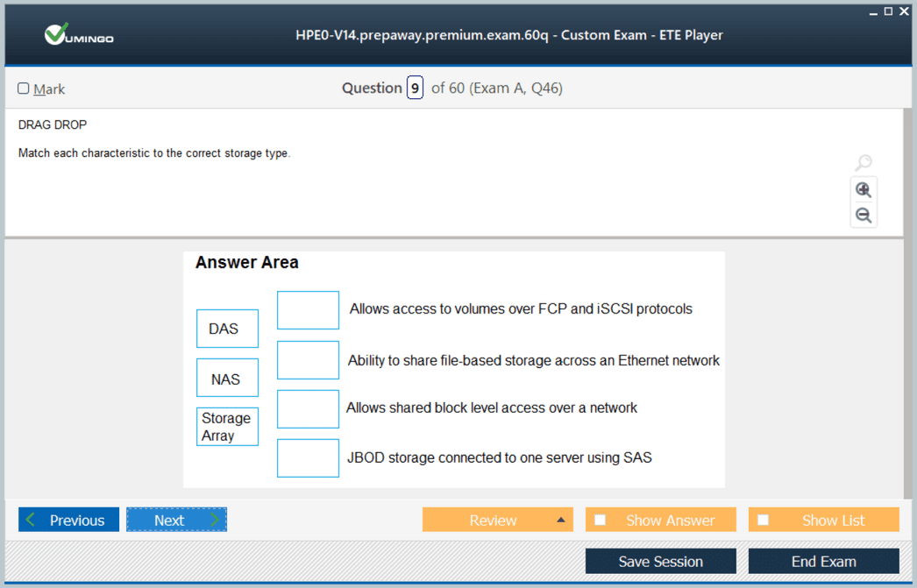Click the Umingo checkmark logo
The width and height of the screenshot is (917, 588).
(x=79, y=34)
